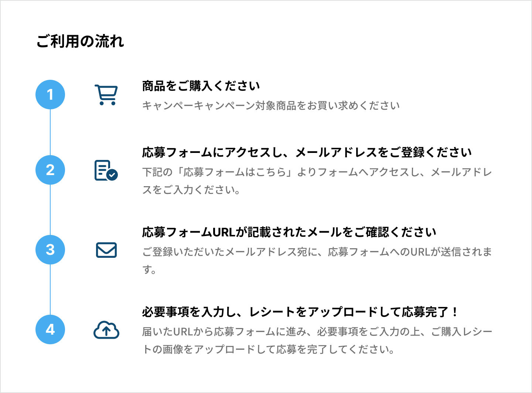Image resolution: width=532 pixels, height=393 pixels.
Task: Click the timeline line between steps 2 and 3
Action: click(50, 210)
